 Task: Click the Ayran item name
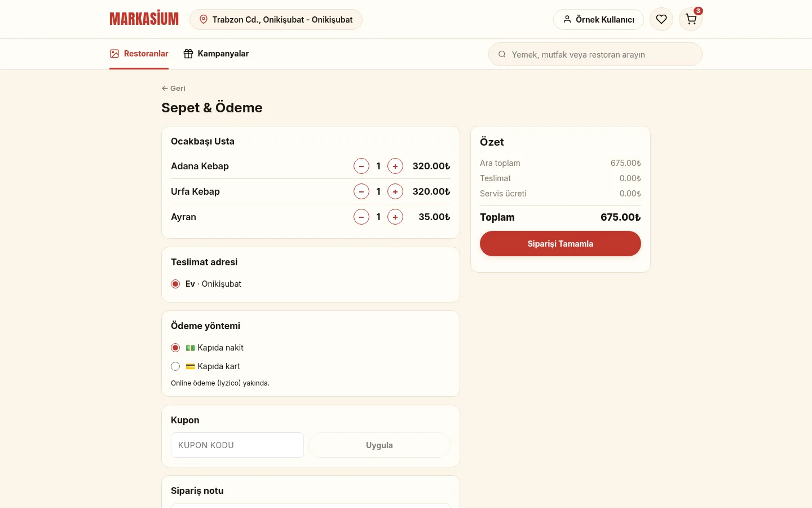tap(183, 217)
